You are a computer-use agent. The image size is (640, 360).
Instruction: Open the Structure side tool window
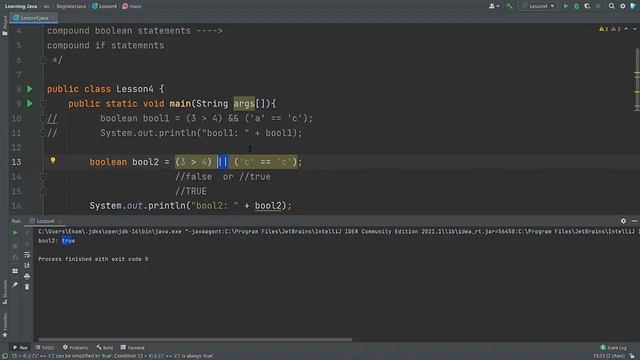(x=5, y=292)
